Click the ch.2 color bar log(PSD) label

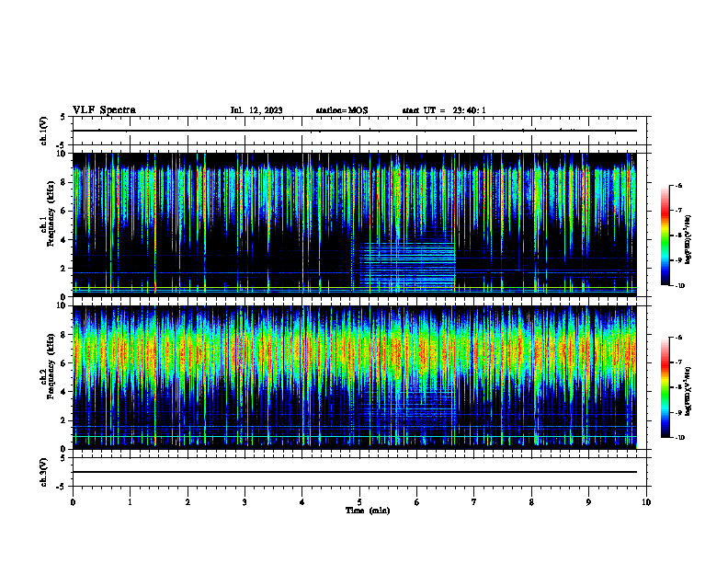pyautogui.click(x=688, y=391)
